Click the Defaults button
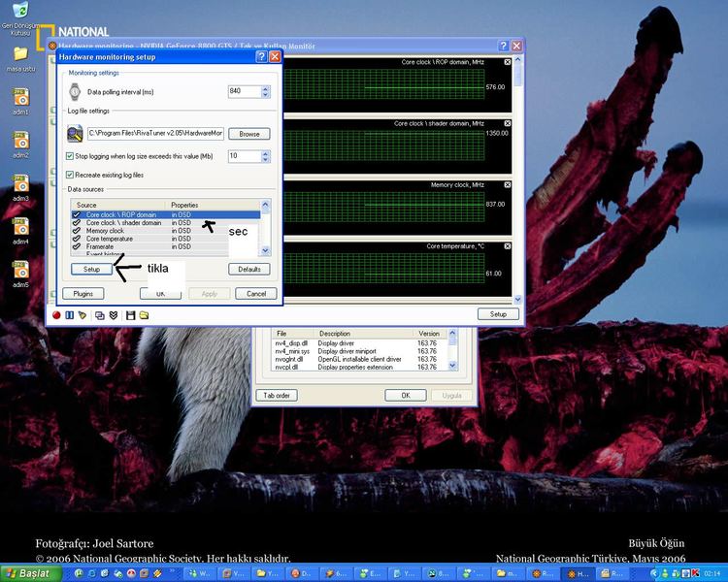 coord(248,270)
